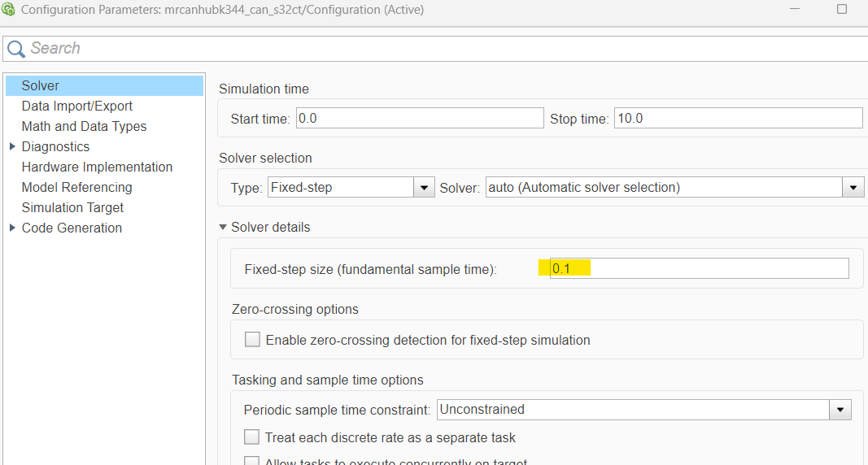Go to Hardware Implementation settings
868x465 pixels.
pyautogui.click(x=98, y=167)
